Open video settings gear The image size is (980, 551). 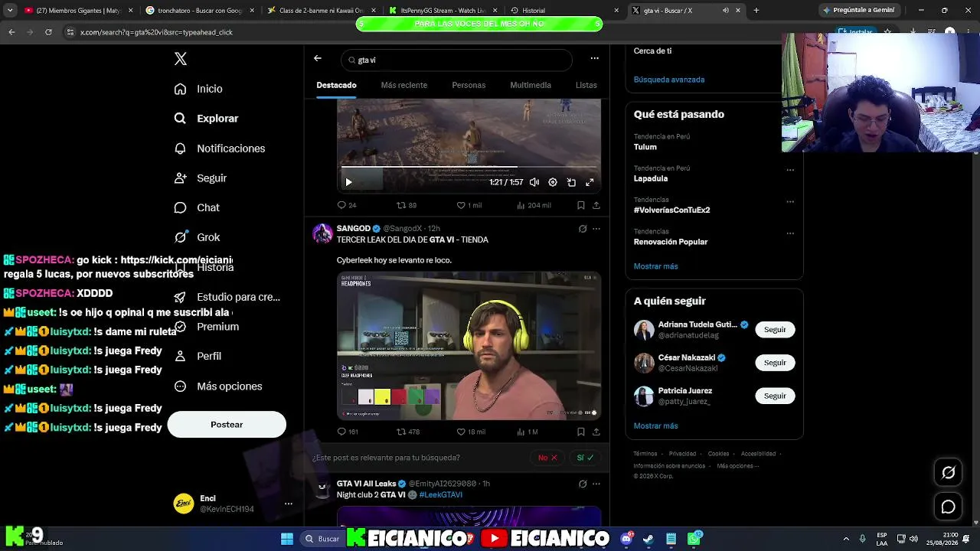click(553, 182)
